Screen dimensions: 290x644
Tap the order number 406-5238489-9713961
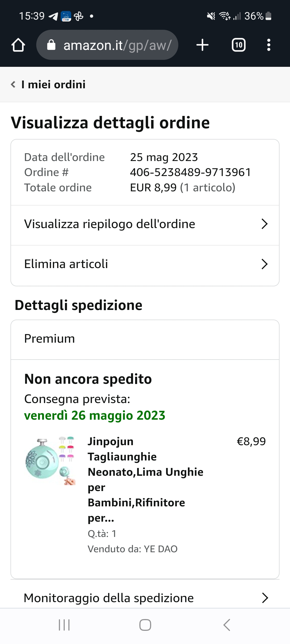(190, 172)
